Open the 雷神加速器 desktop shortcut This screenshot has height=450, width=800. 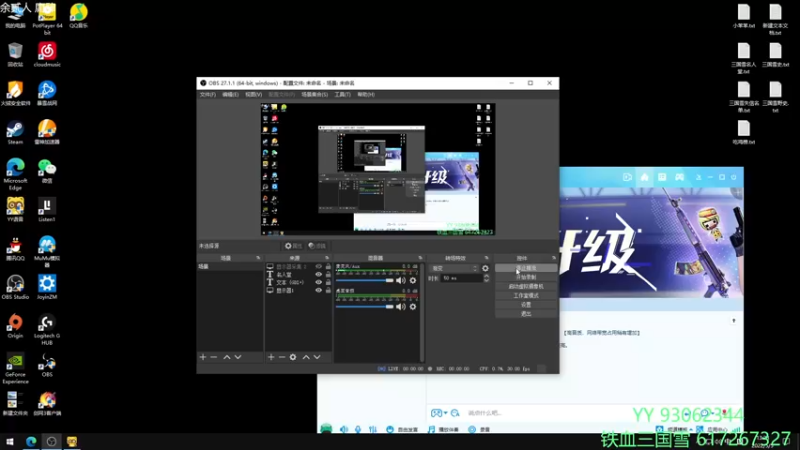click(47, 132)
